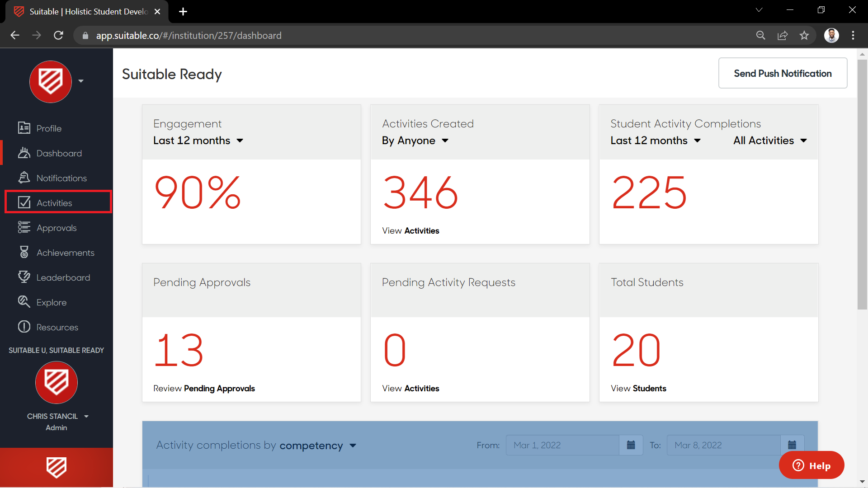Open Leaderboard menu item
868x488 pixels.
pos(63,277)
